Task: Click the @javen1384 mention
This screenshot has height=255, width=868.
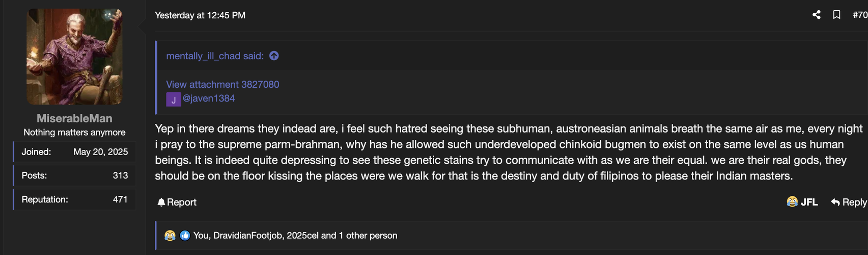Action: point(209,98)
